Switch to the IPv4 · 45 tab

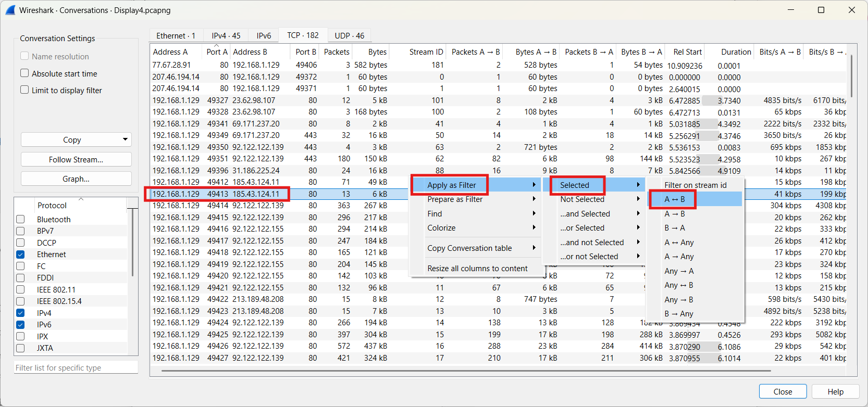pos(226,35)
